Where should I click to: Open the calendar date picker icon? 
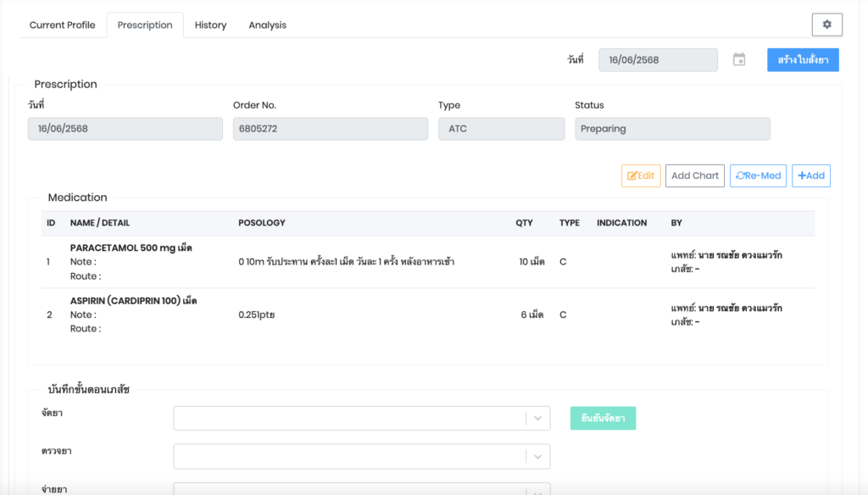pyautogui.click(x=739, y=60)
